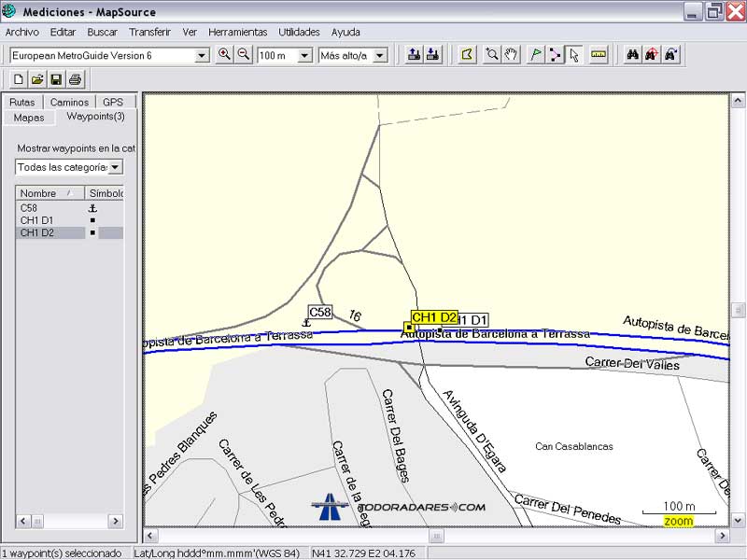Select the hand pan tool
Screen dimensions: 747x560
[x=511, y=55]
